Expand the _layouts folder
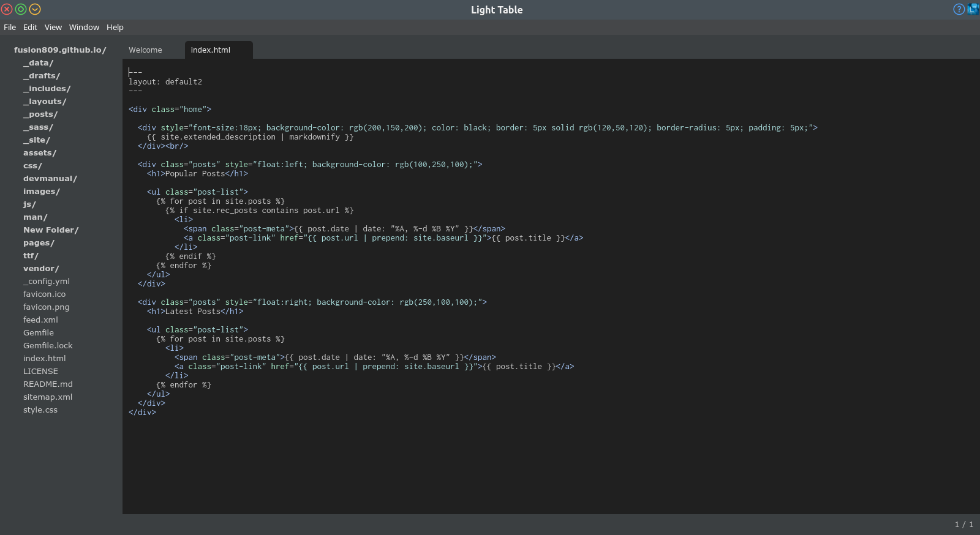This screenshot has width=980, height=535. coord(45,102)
